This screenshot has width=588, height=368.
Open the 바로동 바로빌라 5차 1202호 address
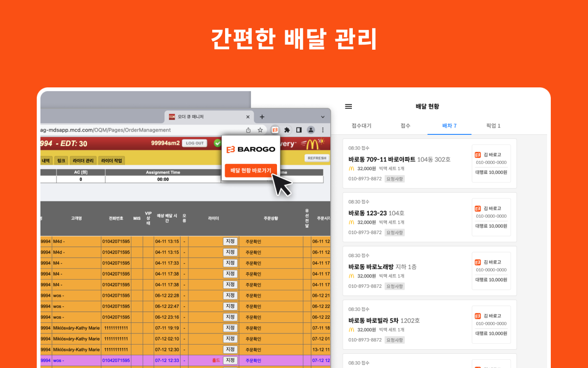[x=384, y=321]
